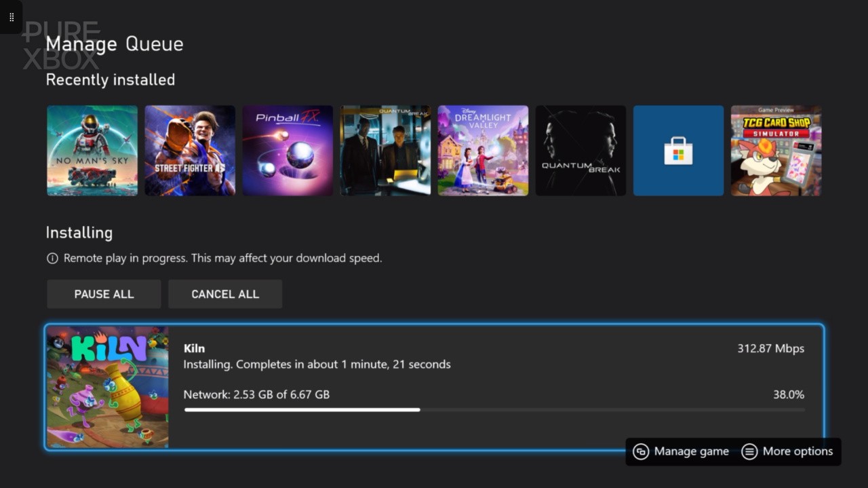Select the Street Fighter 6 tile
Image resolution: width=868 pixels, height=488 pixels.
[x=190, y=150]
